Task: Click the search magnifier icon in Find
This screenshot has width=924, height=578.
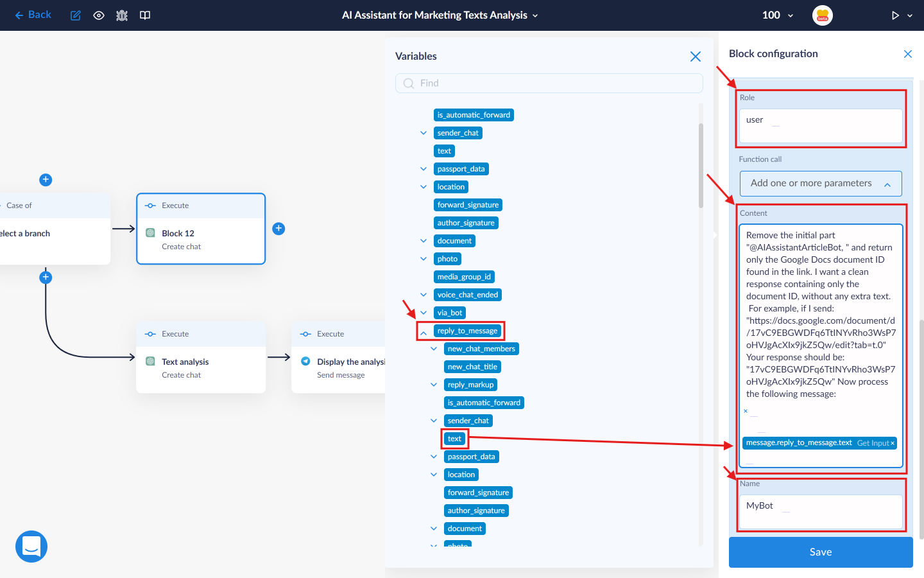Action: [x=408, y=83]
